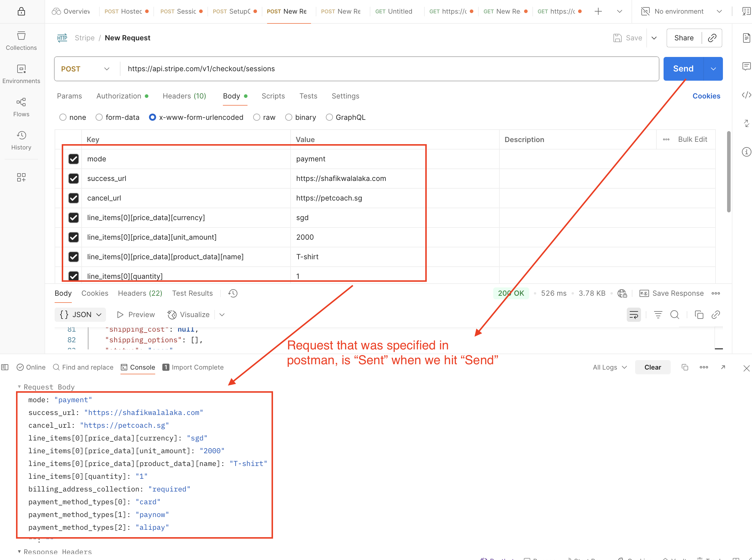
Task: Click the Share button
Action: tap(683, 38)
